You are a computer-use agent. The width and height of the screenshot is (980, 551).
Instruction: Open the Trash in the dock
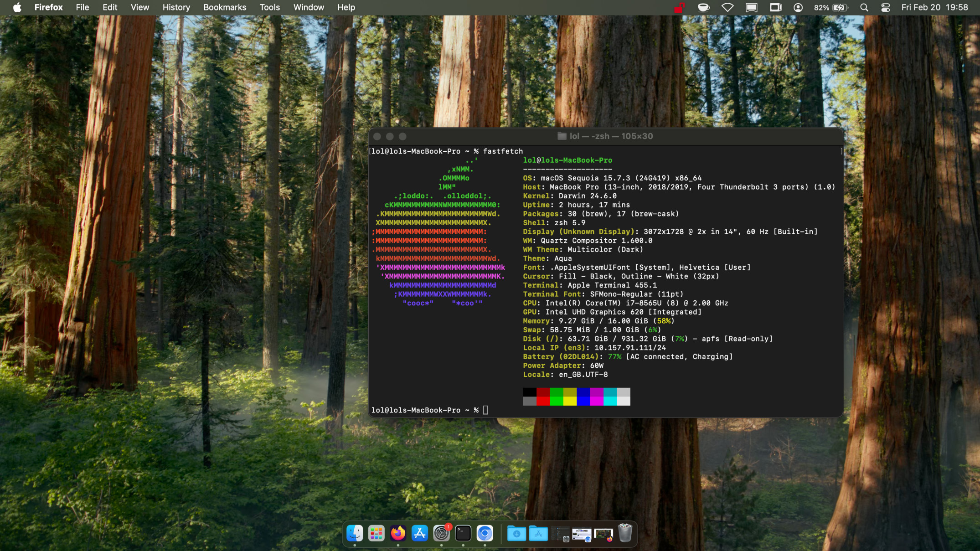click(x=625, y=533)
